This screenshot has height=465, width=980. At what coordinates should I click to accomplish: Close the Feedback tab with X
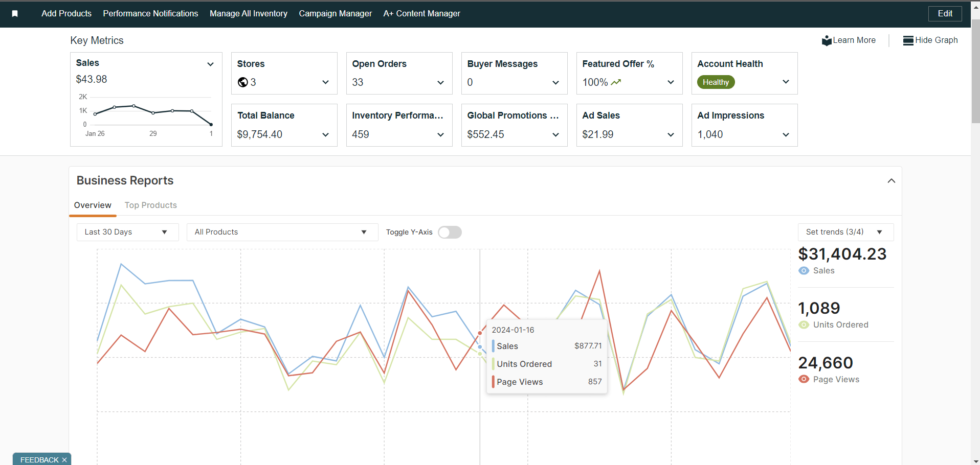click(64, 460)
